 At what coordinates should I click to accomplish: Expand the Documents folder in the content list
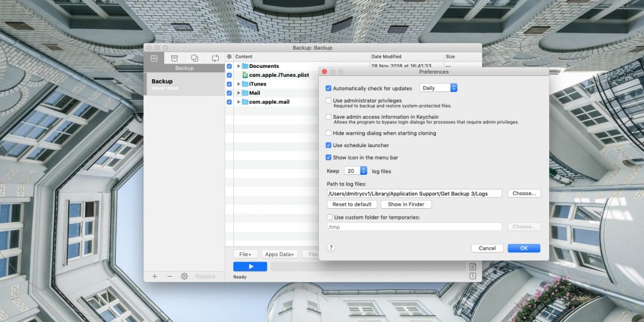click(x=238, y=66)
